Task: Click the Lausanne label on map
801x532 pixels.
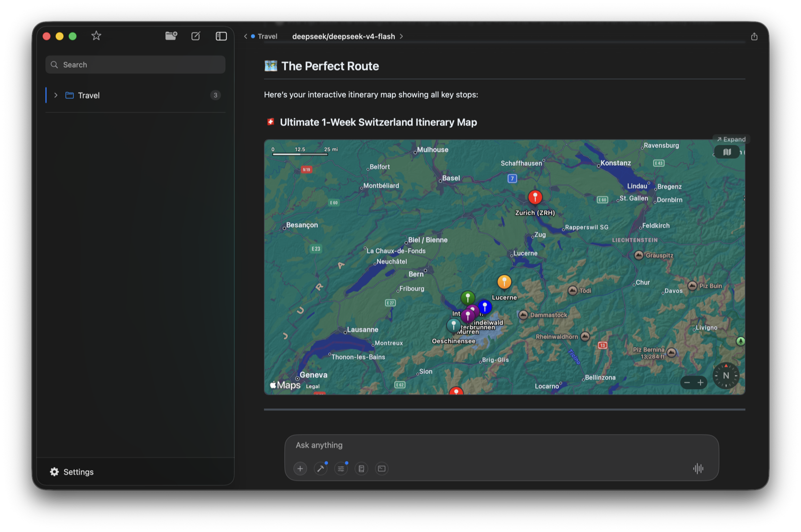Action: 363,330
